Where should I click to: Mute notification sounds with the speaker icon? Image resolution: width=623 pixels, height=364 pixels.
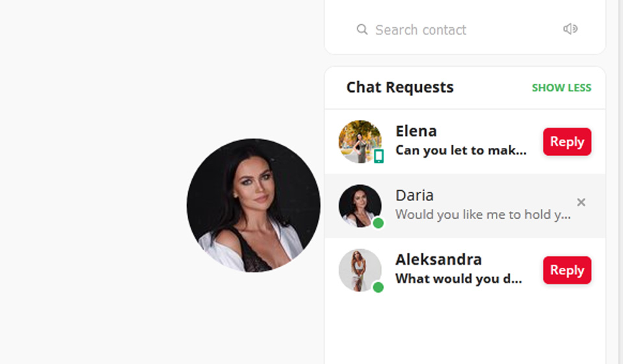[x=570, y=29]
